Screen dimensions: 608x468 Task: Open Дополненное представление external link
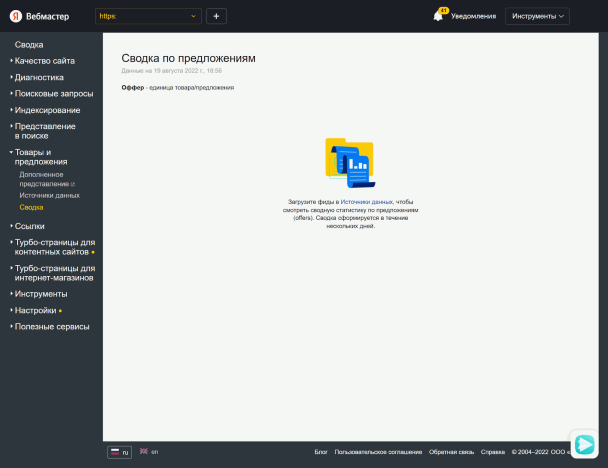tap(46, 179)
